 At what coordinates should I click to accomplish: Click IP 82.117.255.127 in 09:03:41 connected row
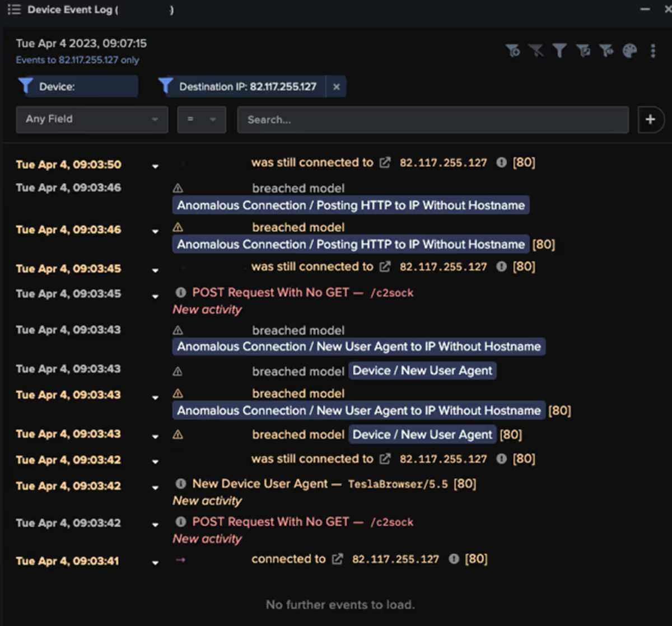(395, 559)
